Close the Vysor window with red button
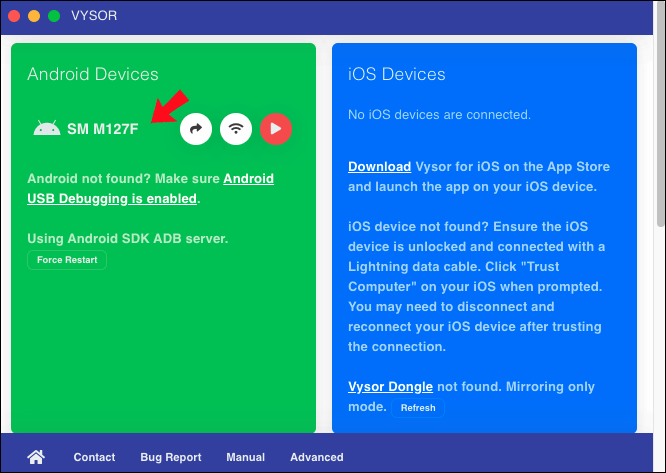Image resolution: width=666 pixels, height=473 pixels. (14, 16)
